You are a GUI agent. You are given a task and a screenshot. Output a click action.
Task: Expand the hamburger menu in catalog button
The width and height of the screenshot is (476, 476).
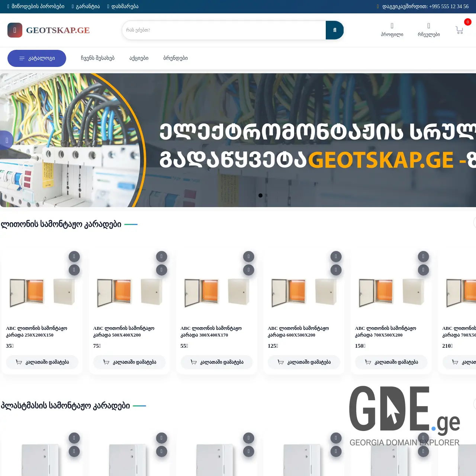click(21, 58)
